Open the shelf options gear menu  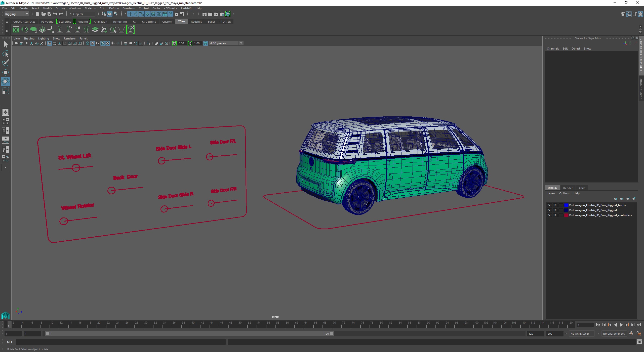coord(7,31)
